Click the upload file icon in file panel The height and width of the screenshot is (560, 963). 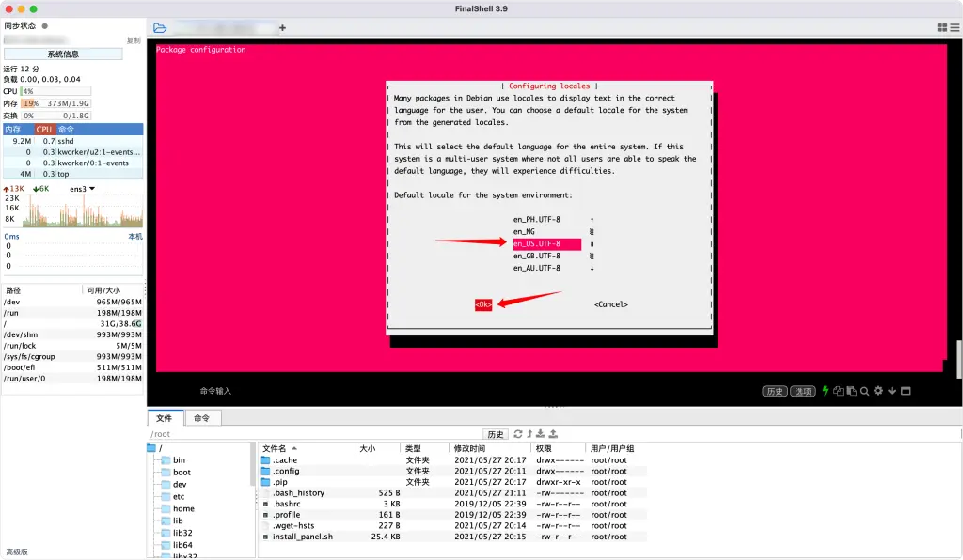553,434
